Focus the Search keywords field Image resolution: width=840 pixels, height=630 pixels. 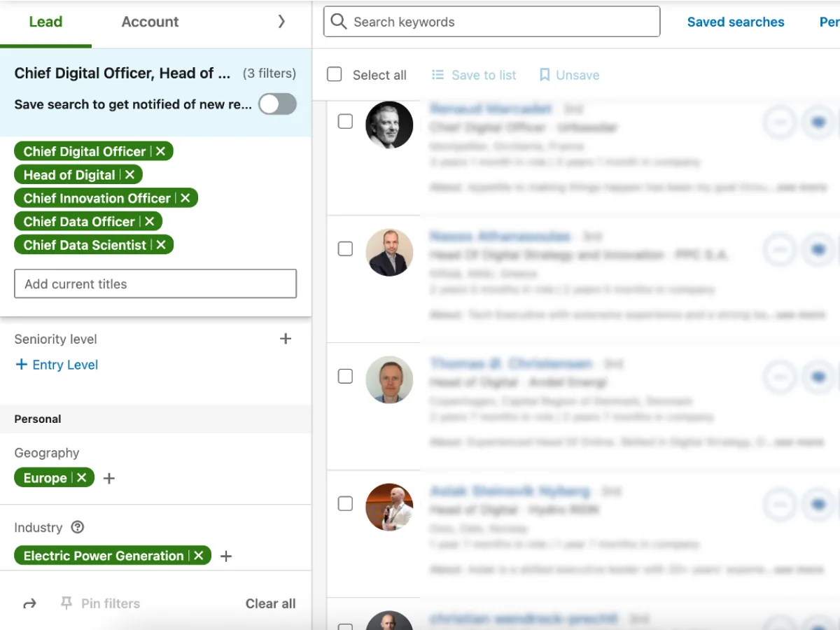tap(491, 22)
